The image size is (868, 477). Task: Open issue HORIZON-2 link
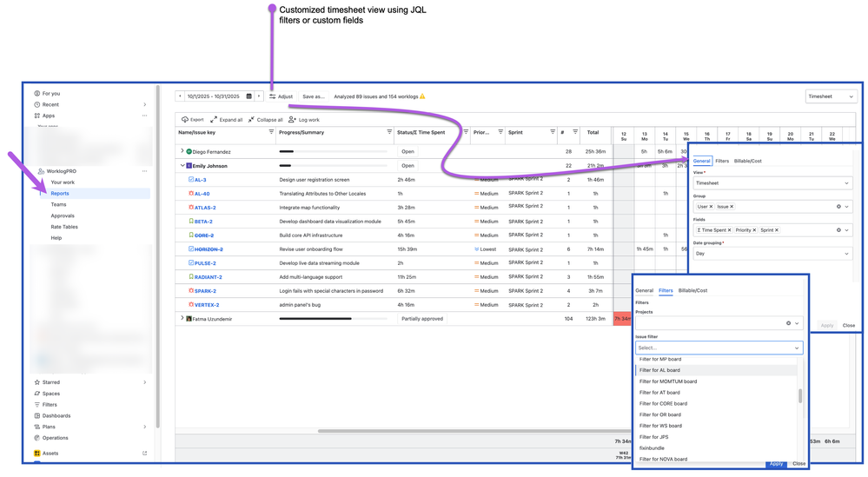click(x=209, y=249)
